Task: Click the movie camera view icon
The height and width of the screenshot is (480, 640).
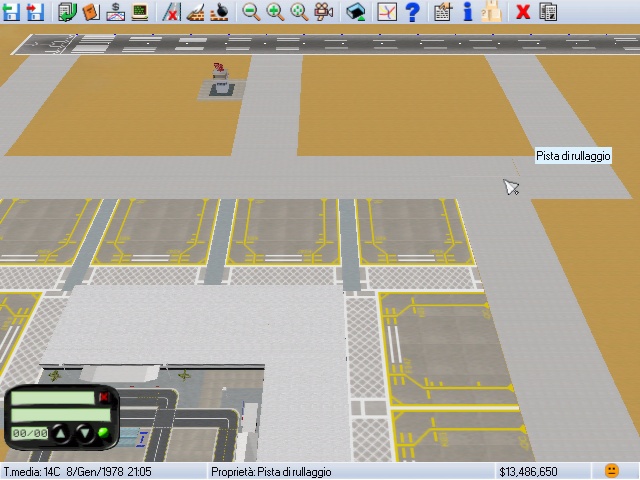Action: (323, 11)
